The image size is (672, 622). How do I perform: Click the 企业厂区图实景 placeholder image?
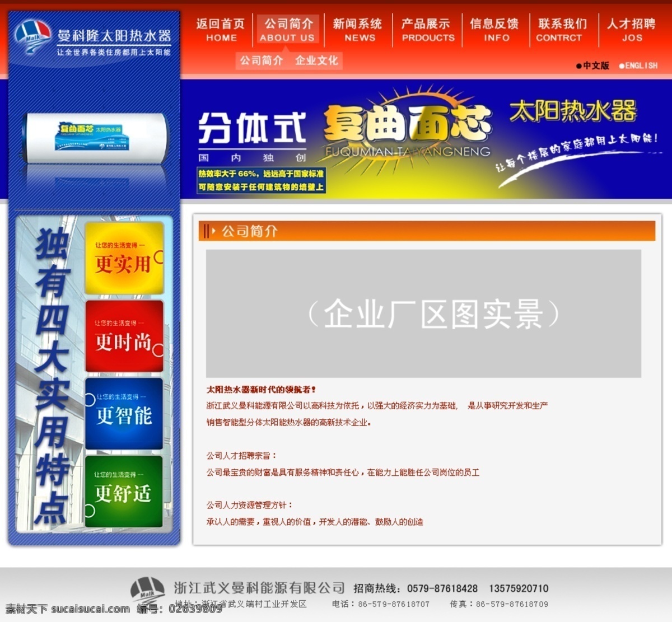click(x=423, y=314)
